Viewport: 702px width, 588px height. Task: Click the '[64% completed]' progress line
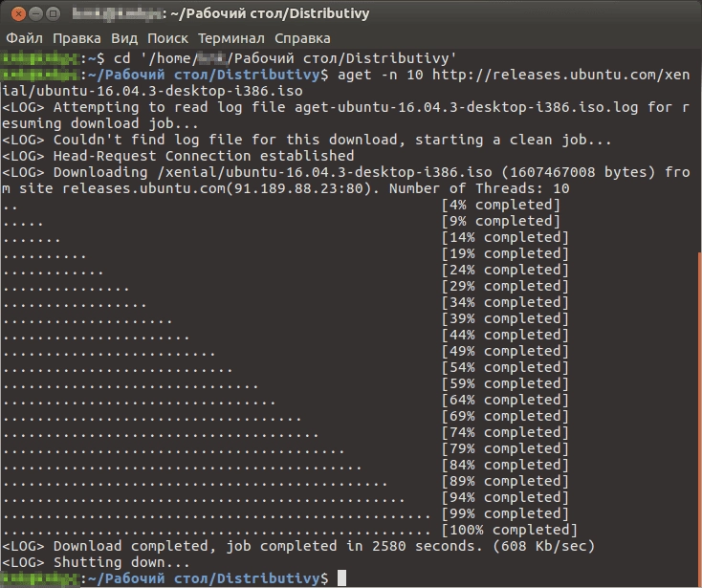tap(285, 400)
